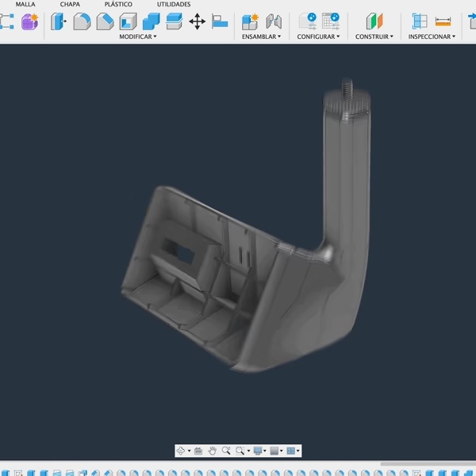Image resolution: width=476 pixels, height=476 pixels.
Task: Select the Offset Plane tool in Construir
Action: click(374, 21)
